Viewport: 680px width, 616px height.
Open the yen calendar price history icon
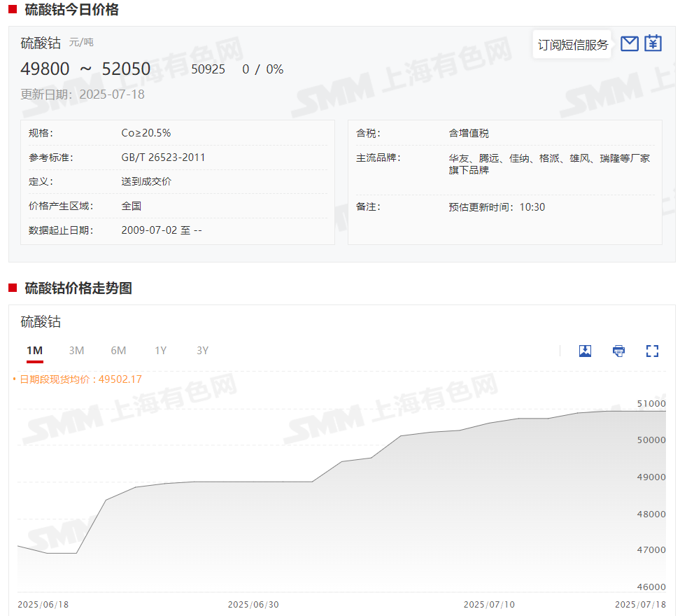tap(653, 43)
